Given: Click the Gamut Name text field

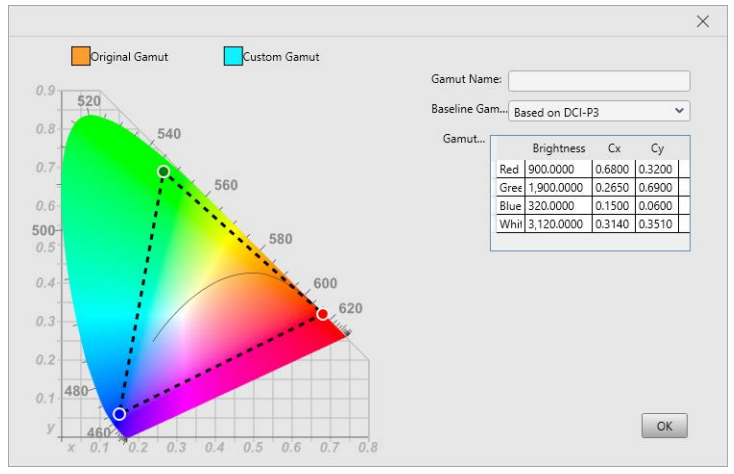Looking at the screenshot, I should click(x=599, y=81).
